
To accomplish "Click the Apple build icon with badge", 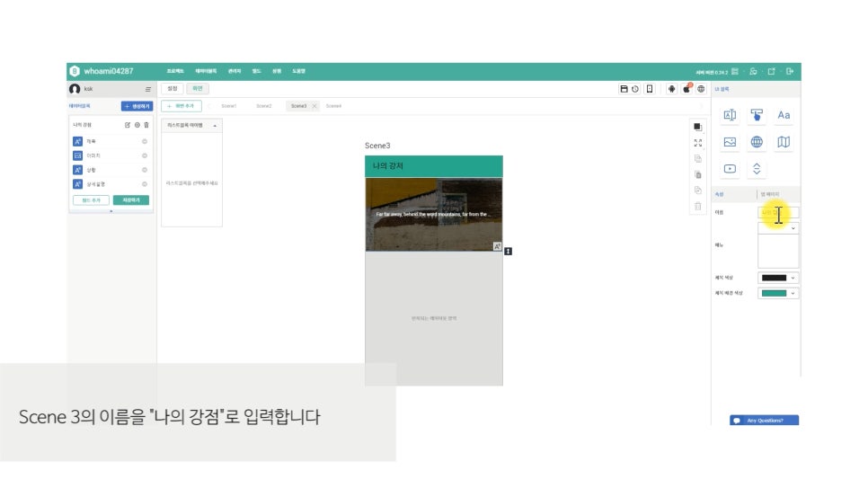I will 686,89.
